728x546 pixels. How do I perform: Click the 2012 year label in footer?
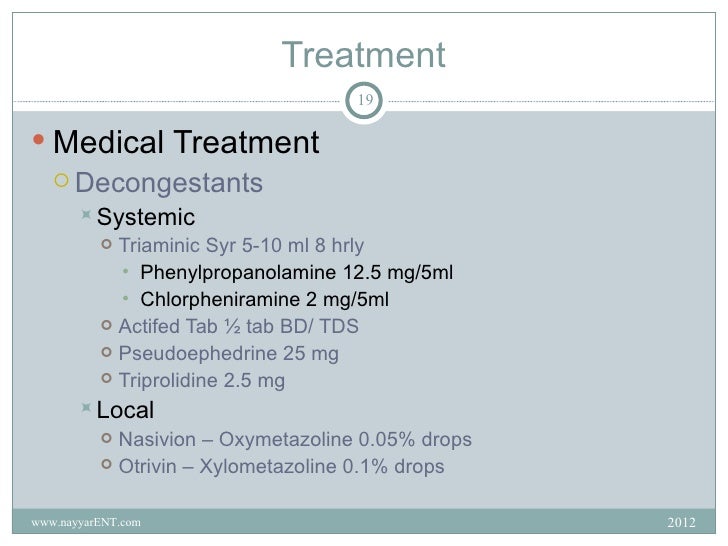pos(681,523)
